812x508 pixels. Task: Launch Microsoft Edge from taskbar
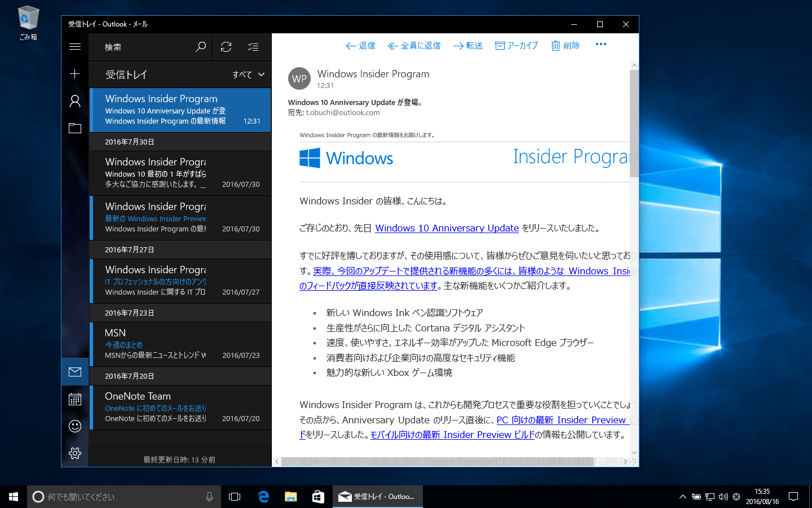pos(263,497)
